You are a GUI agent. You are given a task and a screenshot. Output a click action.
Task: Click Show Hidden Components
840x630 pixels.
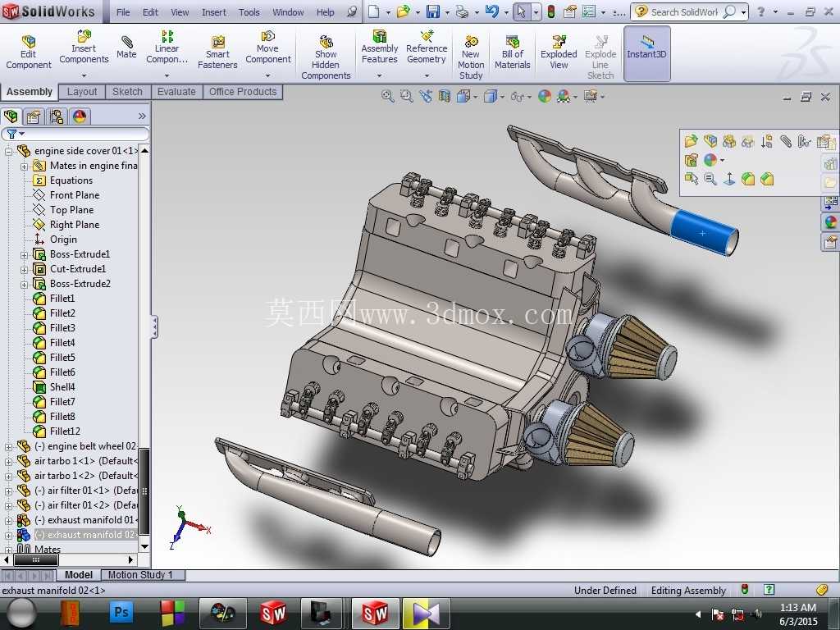(326, 58)
